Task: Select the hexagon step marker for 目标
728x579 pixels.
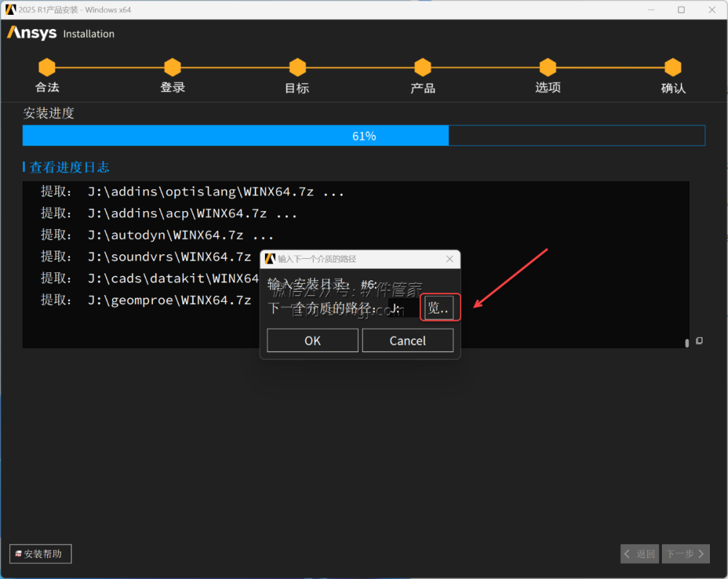Action: 298,67
